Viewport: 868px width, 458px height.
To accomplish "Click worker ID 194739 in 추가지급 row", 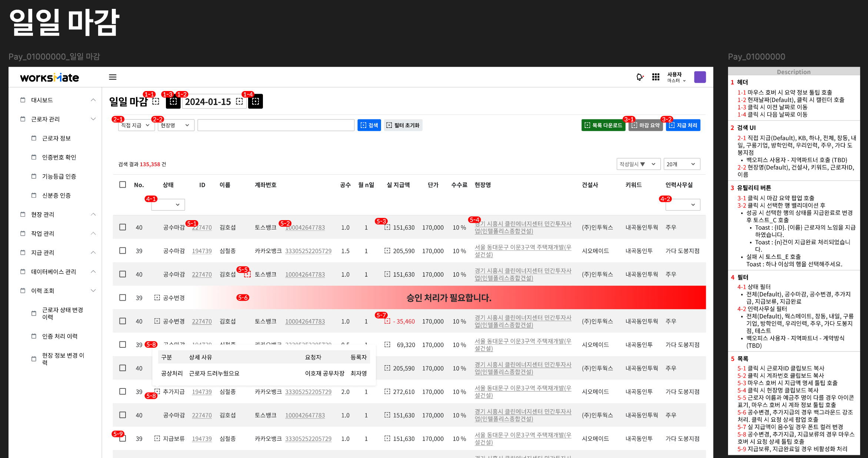I will [x=202, y=391].
